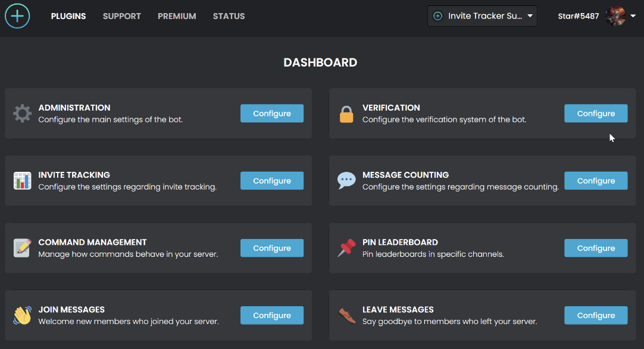Image resolution: width=644 pixels, height=349 pixels.
Task: Click the Message Counting speech bubble icon
Action: click(346, 180)
